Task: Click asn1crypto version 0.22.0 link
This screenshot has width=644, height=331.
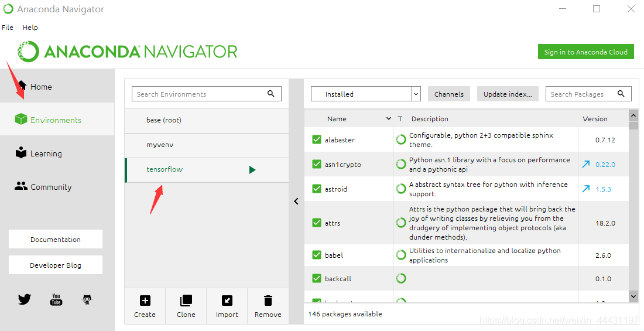Action: 605,165
